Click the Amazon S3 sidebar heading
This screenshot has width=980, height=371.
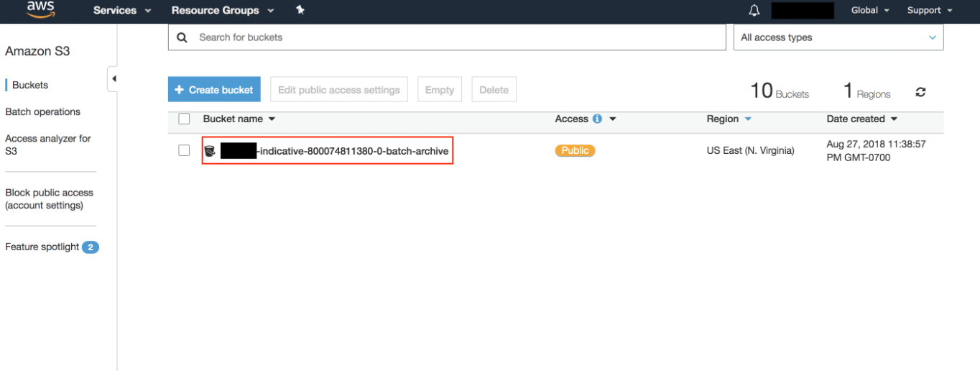tap(37, 51)
